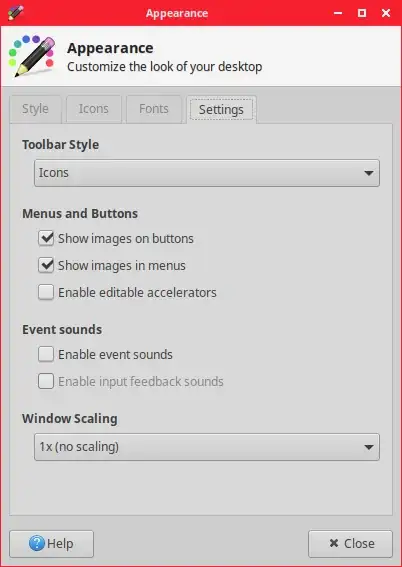This screenshot has height=567, width=402.
Task: Open the Window Scaling dropdown
Action: pyautogui.click(x=207, y=447)
